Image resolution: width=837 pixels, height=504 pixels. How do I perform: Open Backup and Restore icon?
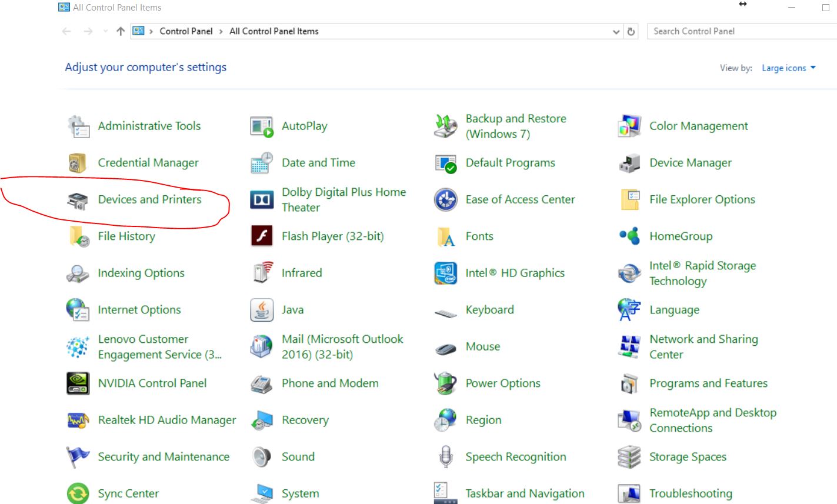tap(445, 126)
